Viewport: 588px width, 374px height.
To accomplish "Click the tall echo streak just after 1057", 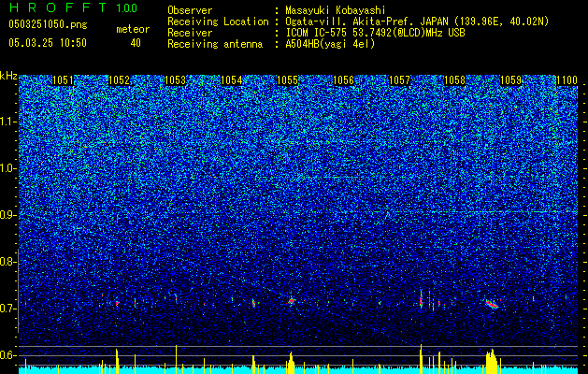I will [x=421, y=299].
